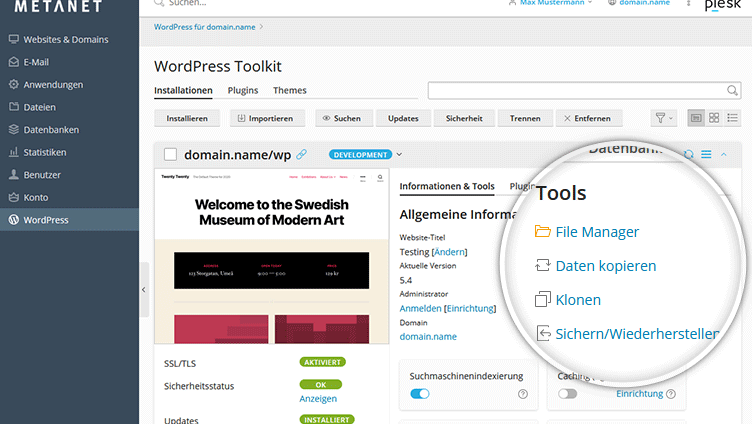752x424 pixels.
Task: Collapse the domain.name/wp card chevron
Action: [x=724, y=154]
